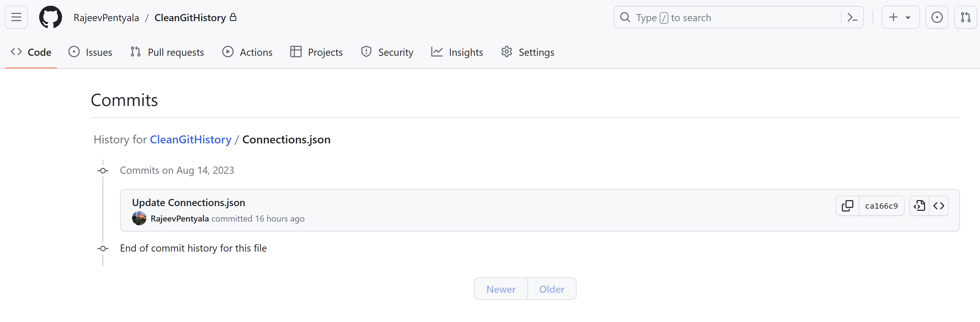The width and height of the screenshot is (980, 322).
Task: View Connections.json at this commit
Action: 919,206
